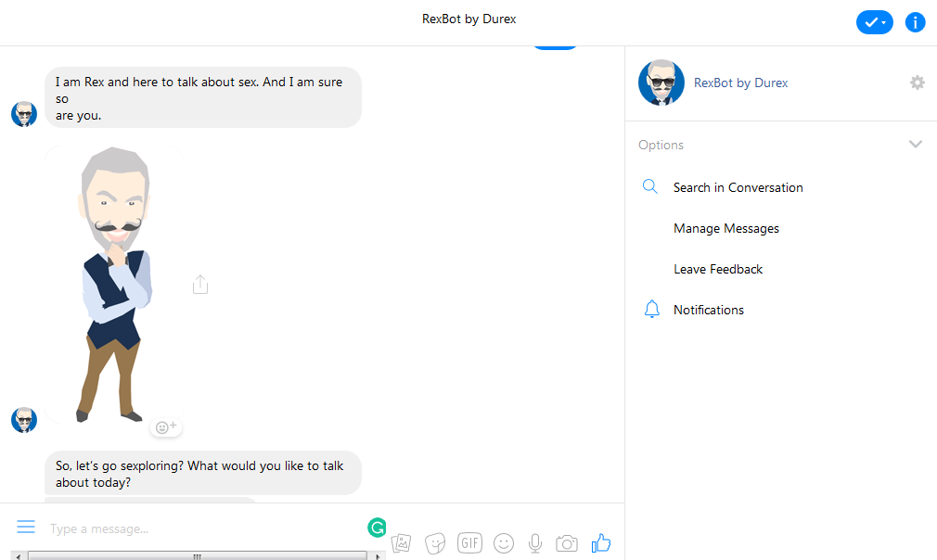Image resolution: width=937 pixels, height=560 pixels.
Task: Open the settings gear beside RexBot by Durex
Action: 918,83
